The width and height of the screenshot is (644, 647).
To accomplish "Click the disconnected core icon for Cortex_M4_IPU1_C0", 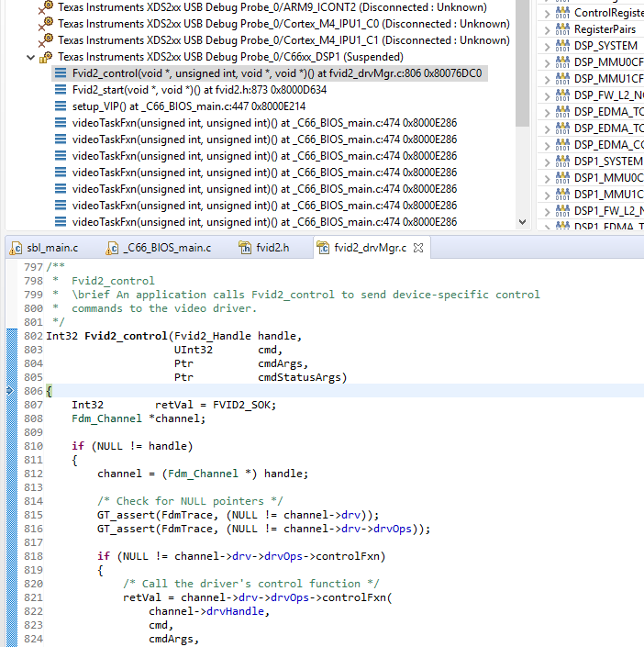I will tap(46, 24).
